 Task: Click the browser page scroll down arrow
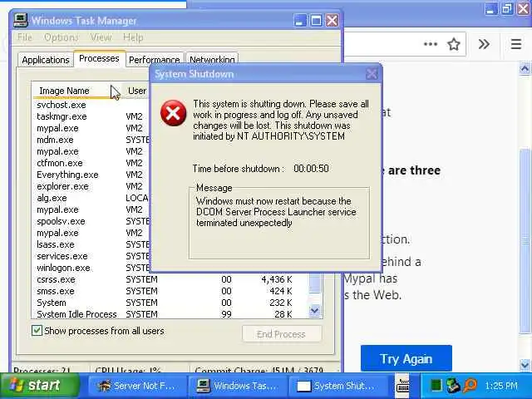click(525, 364)
